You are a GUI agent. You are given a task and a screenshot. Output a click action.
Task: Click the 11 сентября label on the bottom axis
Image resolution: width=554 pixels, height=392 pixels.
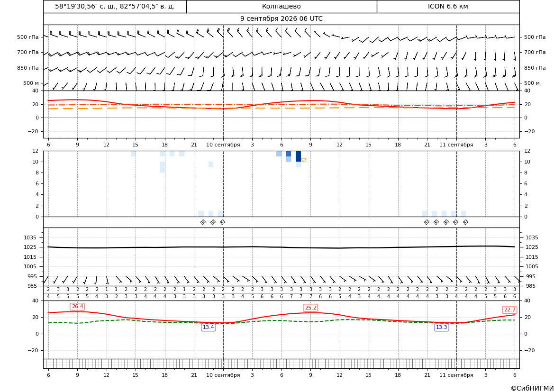pos(456,375)
